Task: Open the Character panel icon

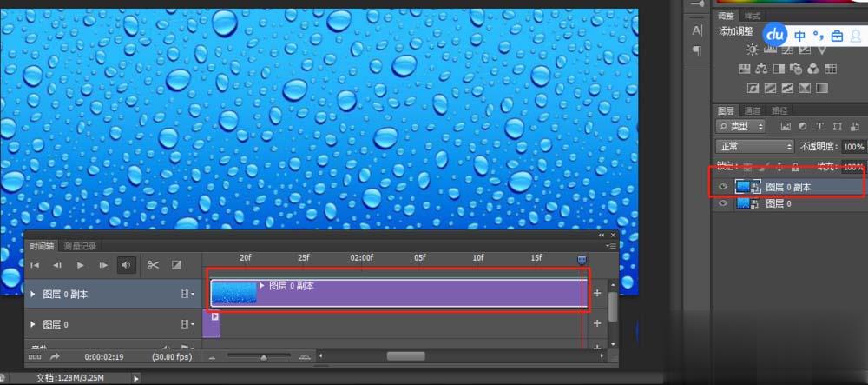Action: click(698, 30)
